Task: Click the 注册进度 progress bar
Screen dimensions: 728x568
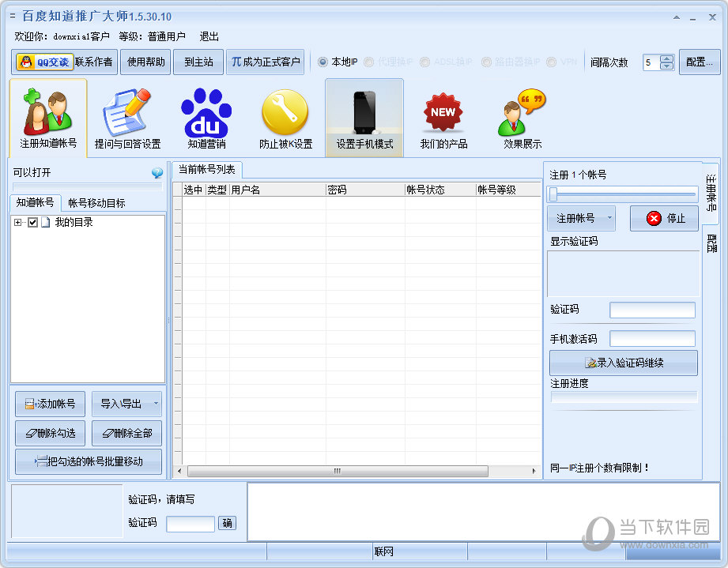Action: (624, 397)
